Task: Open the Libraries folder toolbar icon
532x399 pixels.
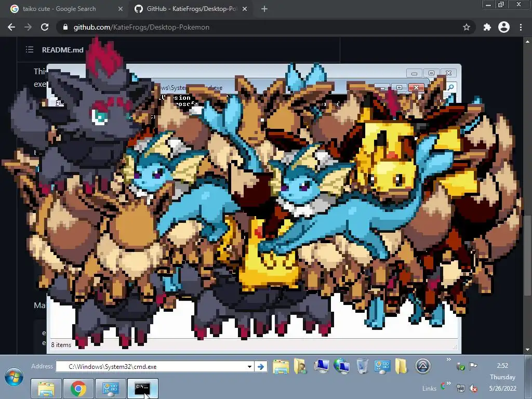Action: (281, 366)
